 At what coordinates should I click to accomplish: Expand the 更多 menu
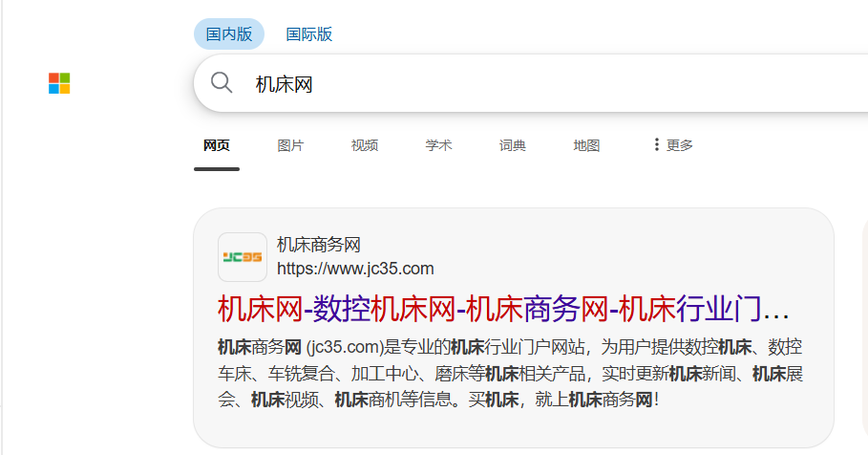click(x=680, y=145)
